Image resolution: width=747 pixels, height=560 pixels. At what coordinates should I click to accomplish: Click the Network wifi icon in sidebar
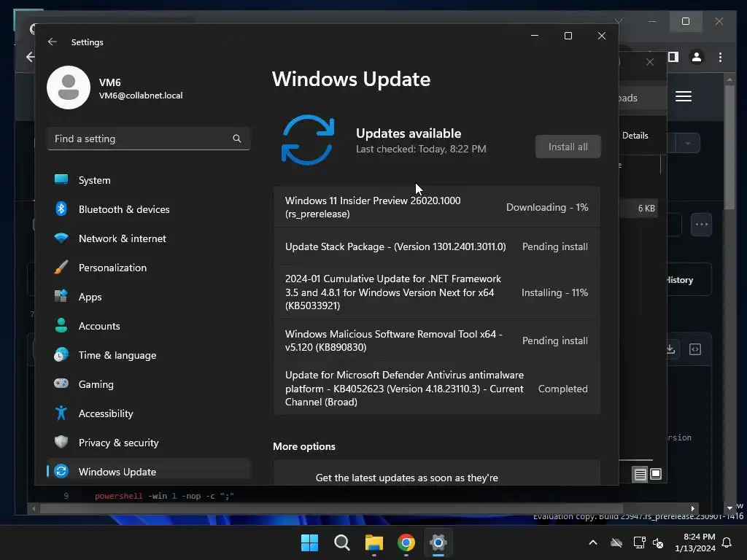pos(61,238)
